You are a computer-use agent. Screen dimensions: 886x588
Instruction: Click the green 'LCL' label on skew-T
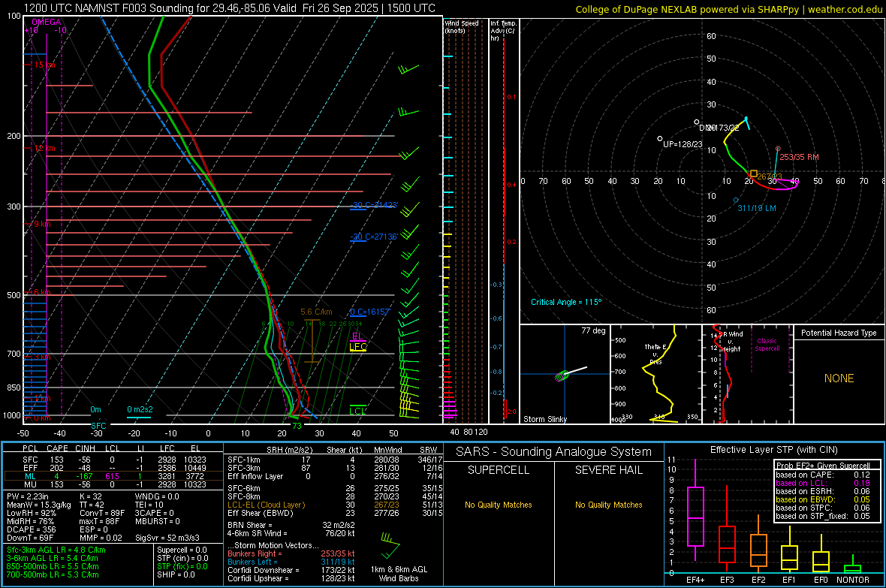(357, 411)
